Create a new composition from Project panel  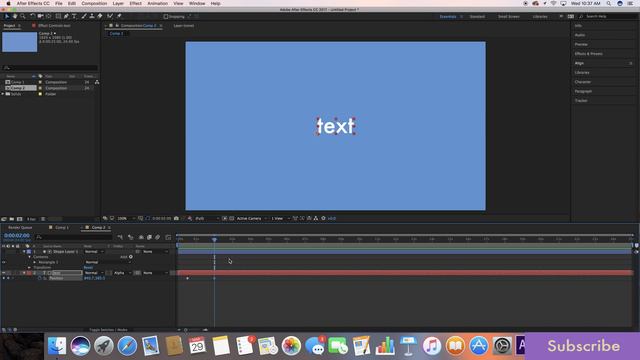point(19,219)
